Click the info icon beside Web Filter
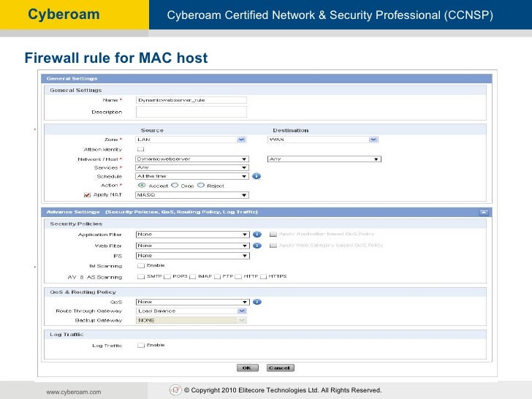This screenshot has width=532, height=399. (x=256, y=246)
